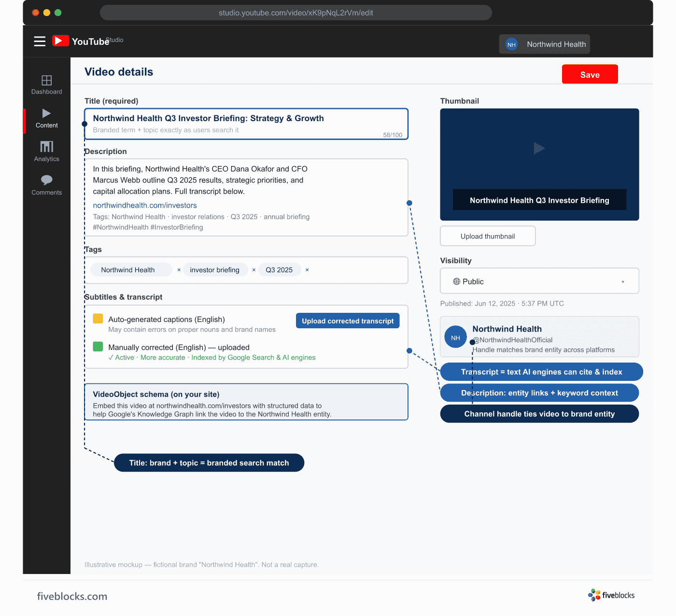Click the 'Indexed by Google Search & AI engines' status
Viewport: 676px width, 616px height.
pos(253,358)
